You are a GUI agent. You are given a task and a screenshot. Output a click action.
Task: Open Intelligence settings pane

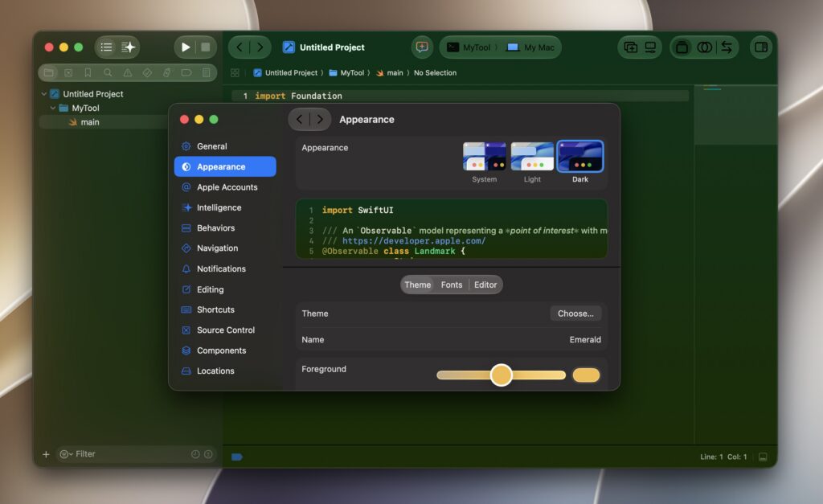click(x=225, y=208)
